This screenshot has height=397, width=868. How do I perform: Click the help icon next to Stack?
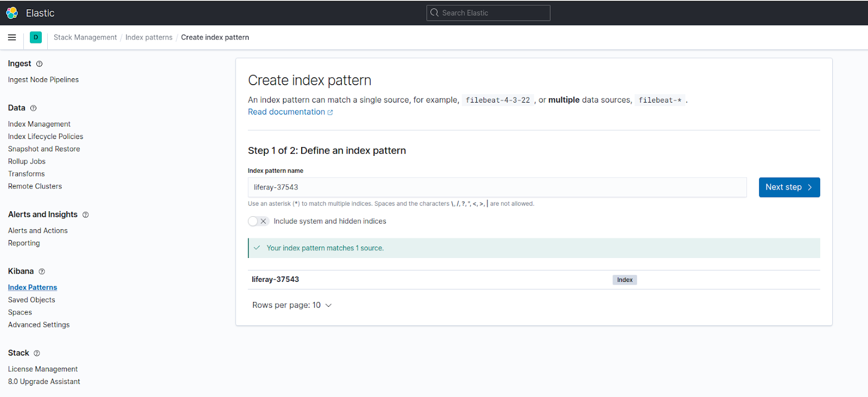click(37, 354)
